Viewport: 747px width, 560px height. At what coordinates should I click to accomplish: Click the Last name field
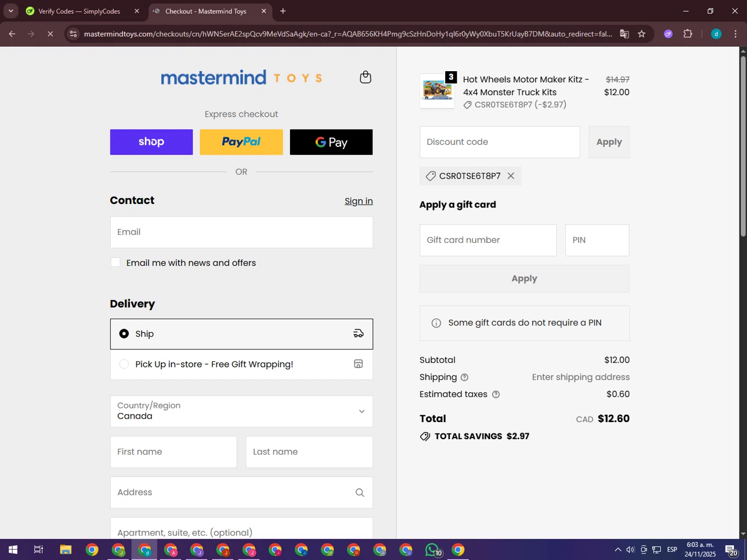click(309, 452)
